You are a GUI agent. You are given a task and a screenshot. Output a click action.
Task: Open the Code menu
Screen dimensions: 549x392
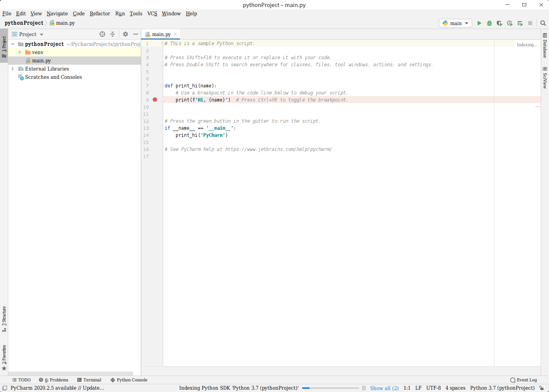pyautogui.click(x=79, y=13)
